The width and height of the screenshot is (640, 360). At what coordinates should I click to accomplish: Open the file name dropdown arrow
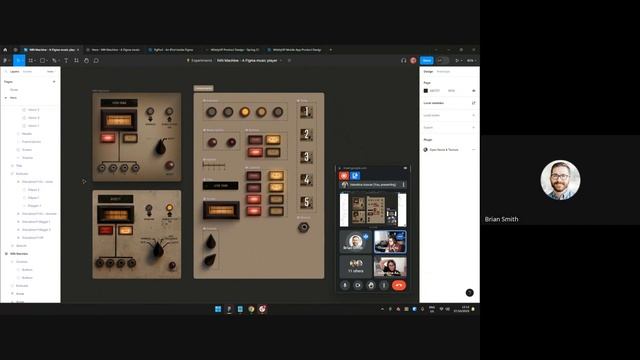click(281, 60)
